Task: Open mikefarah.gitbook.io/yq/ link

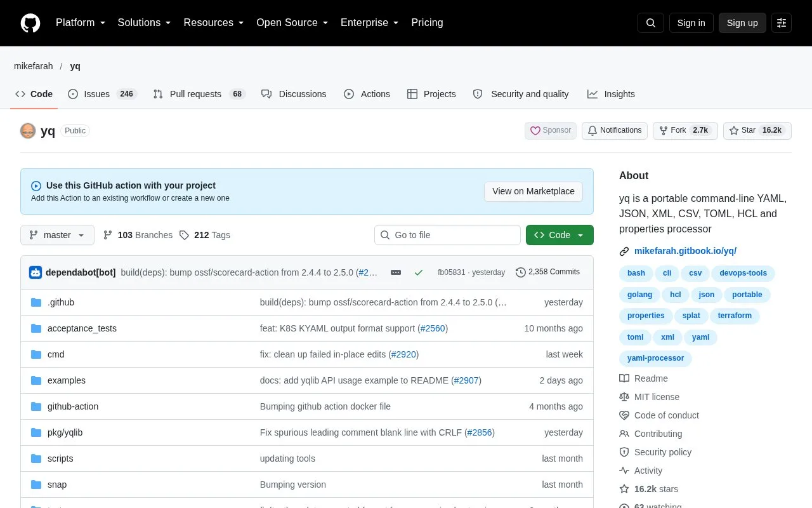Action: coord(685,251)
